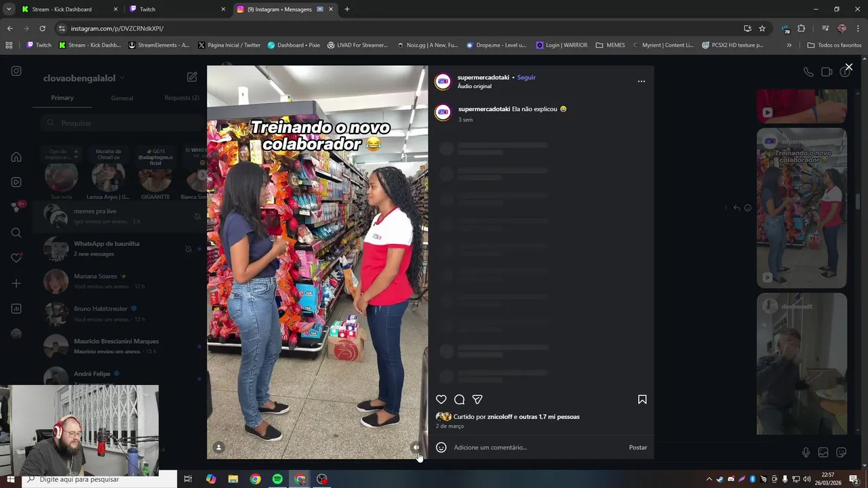Show tagged people icon on video
The height and width of the screenshot is (488, 868).
click(x=218, y=447)
